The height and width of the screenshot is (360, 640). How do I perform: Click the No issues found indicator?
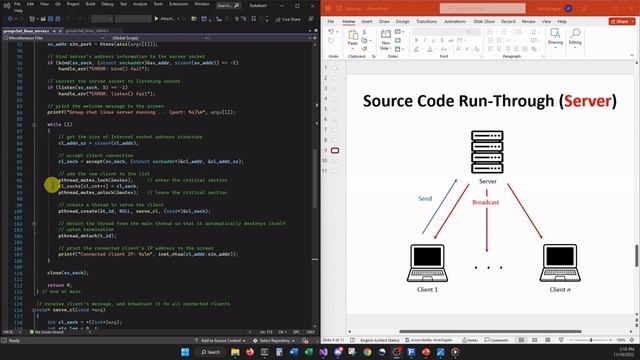tap(47, 332)
